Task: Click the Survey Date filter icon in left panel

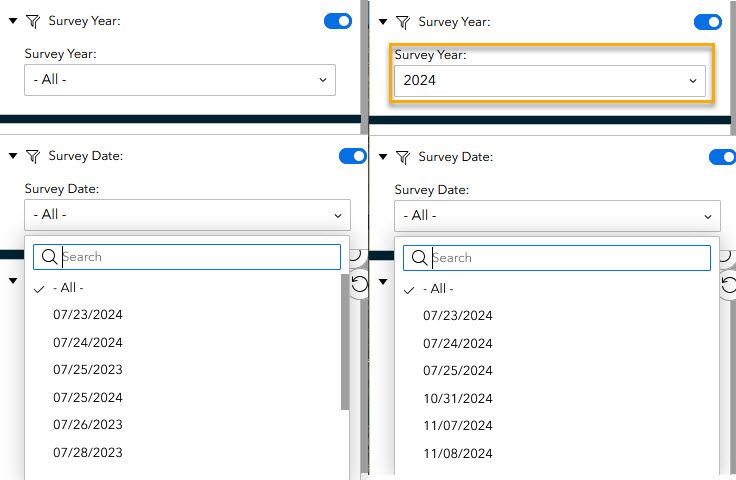Action: pyautogui.click(x=32, y=156)
